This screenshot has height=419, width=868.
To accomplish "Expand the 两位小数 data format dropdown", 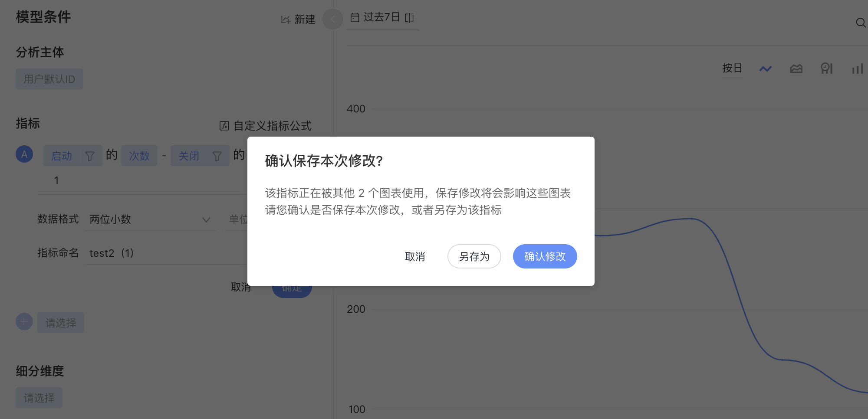I will pos(150,219).
